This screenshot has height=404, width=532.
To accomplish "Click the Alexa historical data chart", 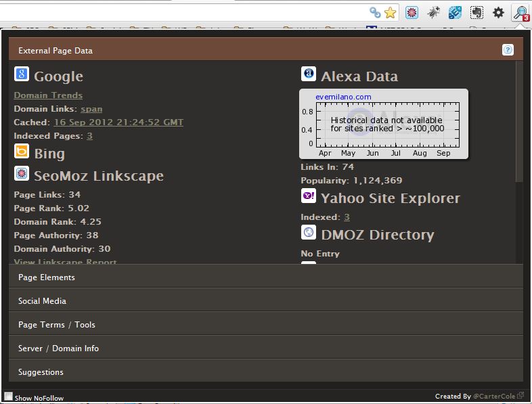I will [384, 124].
